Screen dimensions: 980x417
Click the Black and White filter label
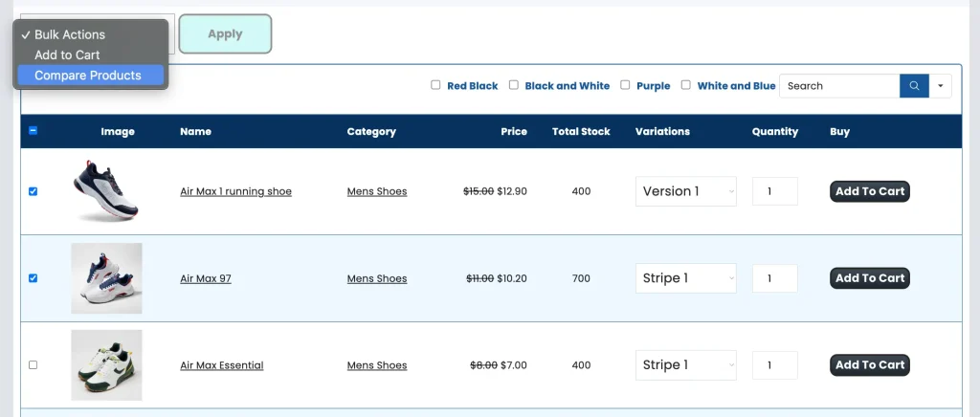point(568,86)
